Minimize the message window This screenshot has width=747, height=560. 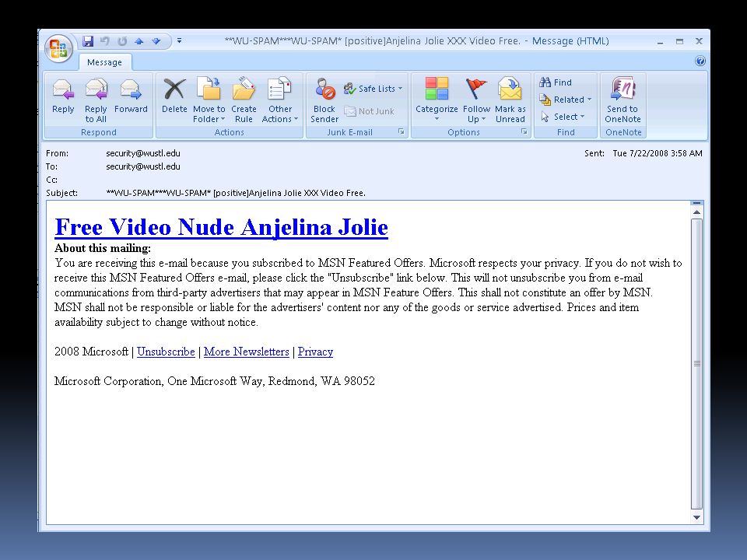coord(660,41)
